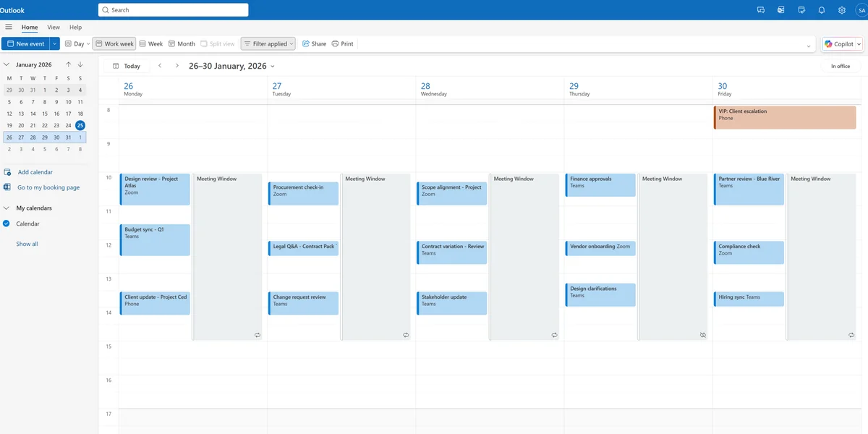Open the My Day to-do icon
Image resolution: width=868 pixels, height=434 pixels.
click(x=801, y=10)
